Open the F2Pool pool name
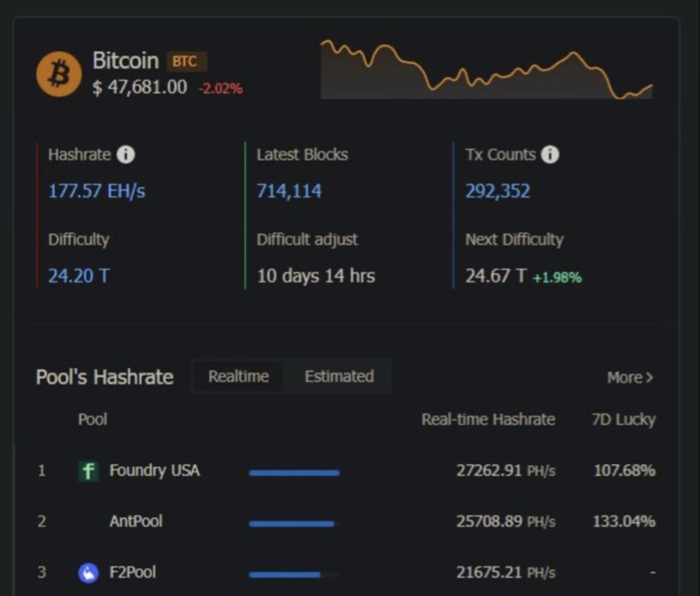The width and height of the screenshot is (700, 596). point(133,572)
